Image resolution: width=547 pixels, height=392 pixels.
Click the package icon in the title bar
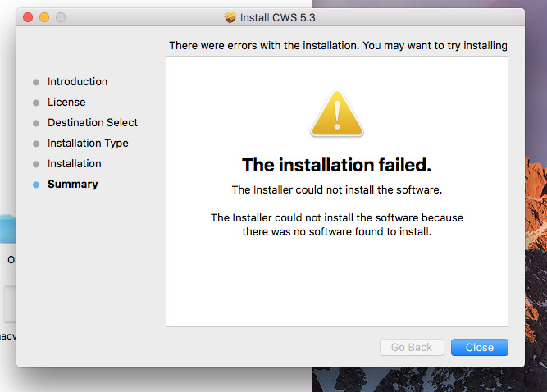[230, 17]
